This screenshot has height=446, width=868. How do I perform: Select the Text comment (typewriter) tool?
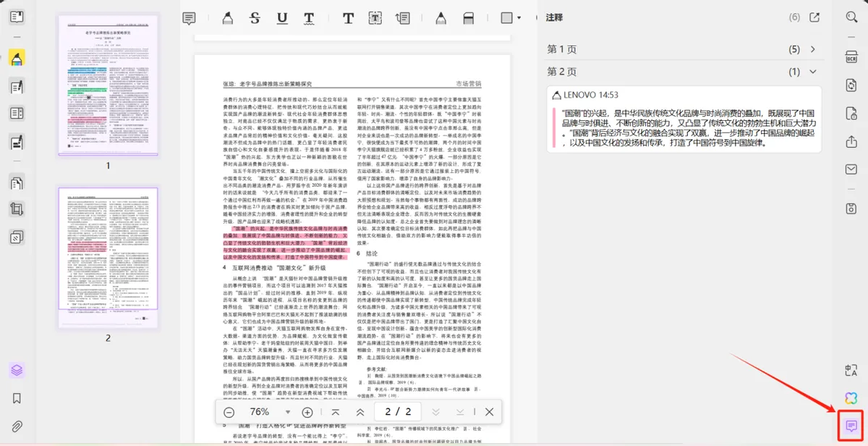tap(348, 18)
